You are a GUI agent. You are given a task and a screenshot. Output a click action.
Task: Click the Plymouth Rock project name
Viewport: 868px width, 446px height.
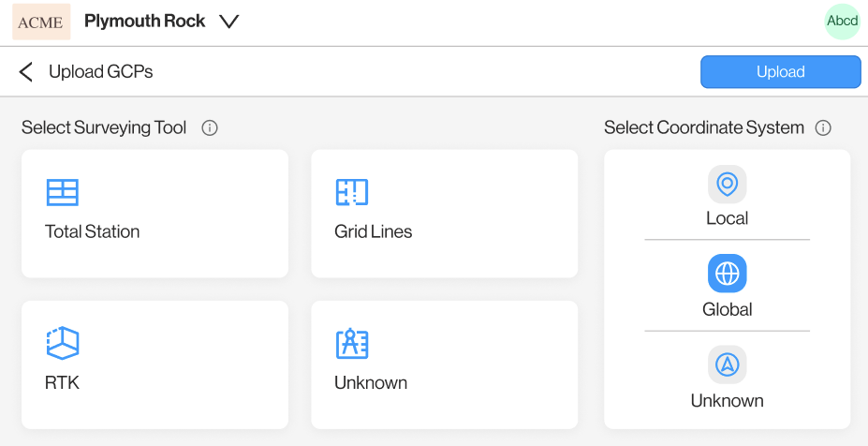(144, 21)
